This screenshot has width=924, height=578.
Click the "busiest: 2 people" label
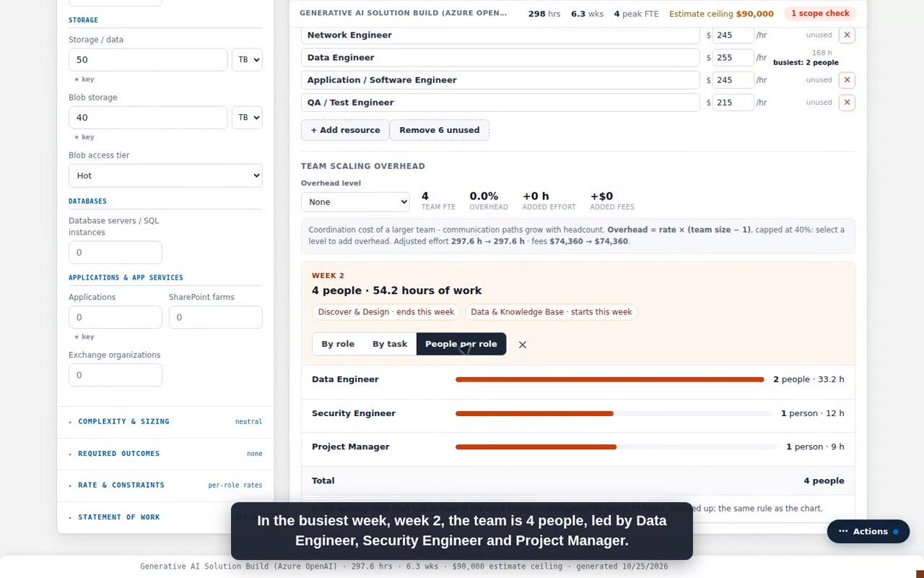(806, 63)
